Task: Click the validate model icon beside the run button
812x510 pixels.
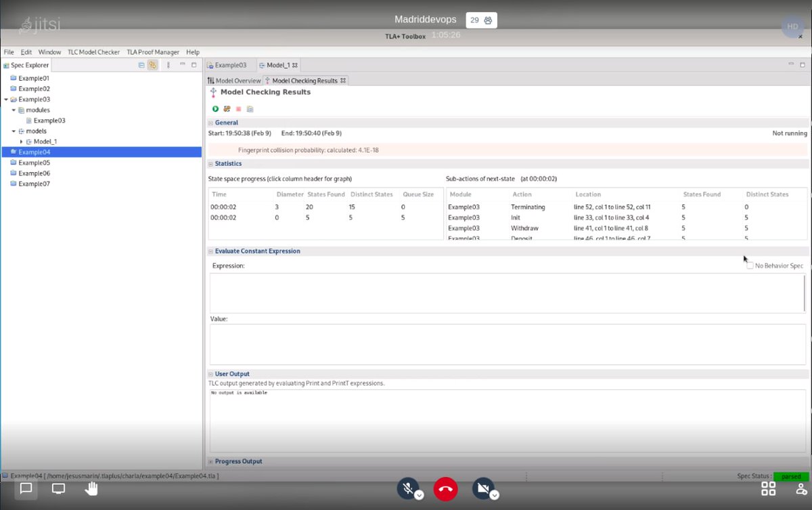Action: click(x=227, y=109)
